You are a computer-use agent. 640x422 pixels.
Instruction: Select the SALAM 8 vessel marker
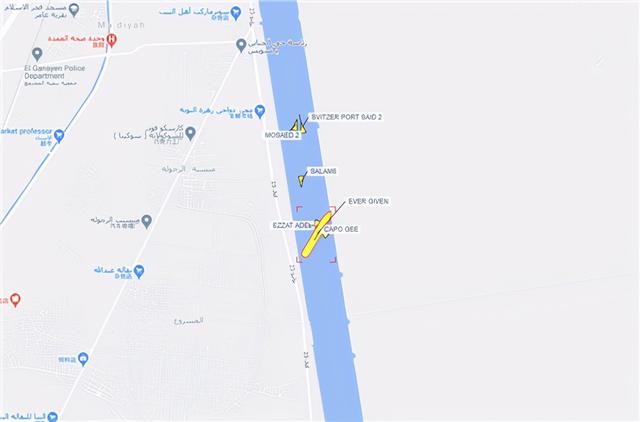[301, 180]
